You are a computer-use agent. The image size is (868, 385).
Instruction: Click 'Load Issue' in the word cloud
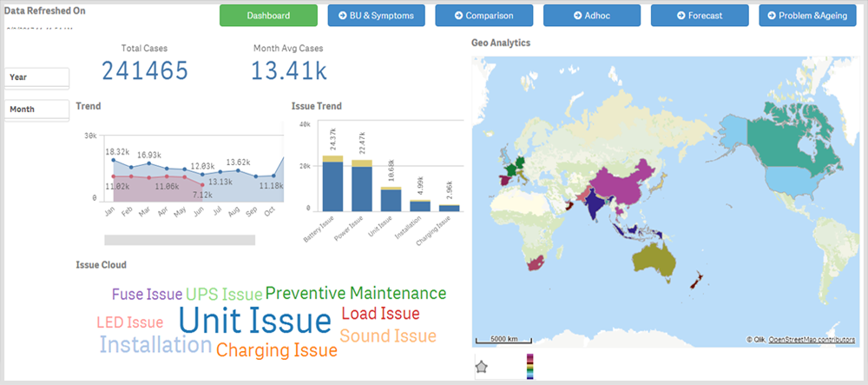click(x=381, y=314)
